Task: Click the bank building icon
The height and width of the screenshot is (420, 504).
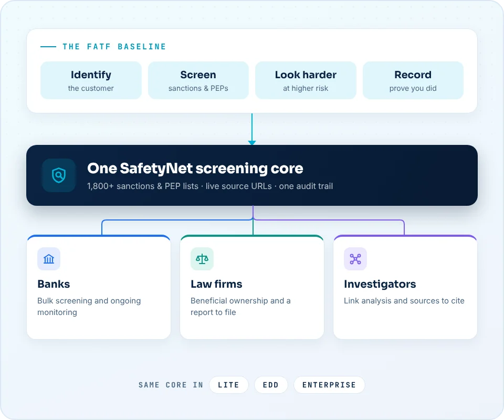Action: [x=49, y=259]
